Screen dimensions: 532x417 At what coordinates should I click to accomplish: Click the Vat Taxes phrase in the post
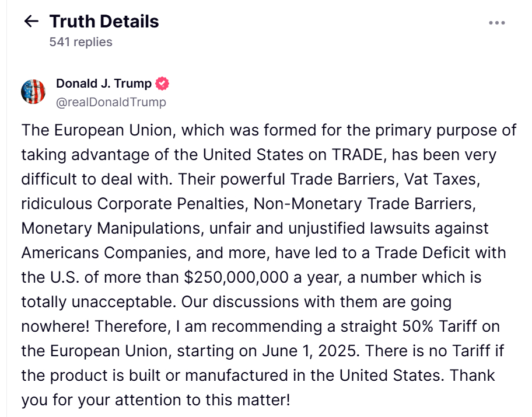[x=442, y=179]
